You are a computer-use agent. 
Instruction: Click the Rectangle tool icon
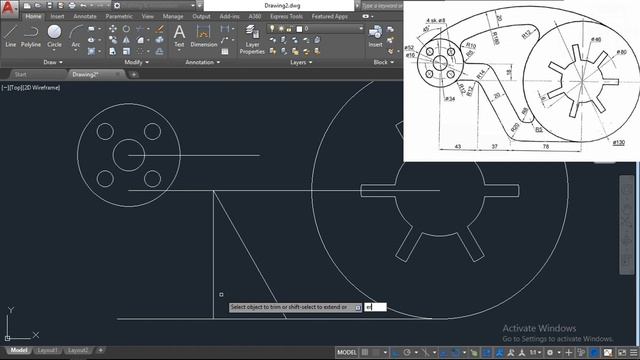pyautogui.click(x=91, y=29)
